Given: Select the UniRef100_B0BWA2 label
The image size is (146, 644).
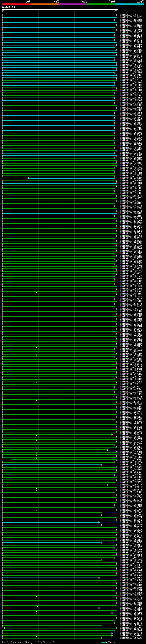Looking at the screenshot, I should (x=131, y=115).
